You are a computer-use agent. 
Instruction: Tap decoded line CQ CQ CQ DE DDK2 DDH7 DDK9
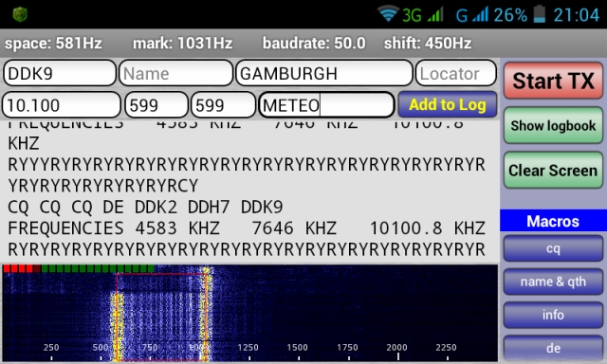click(145, 208)
